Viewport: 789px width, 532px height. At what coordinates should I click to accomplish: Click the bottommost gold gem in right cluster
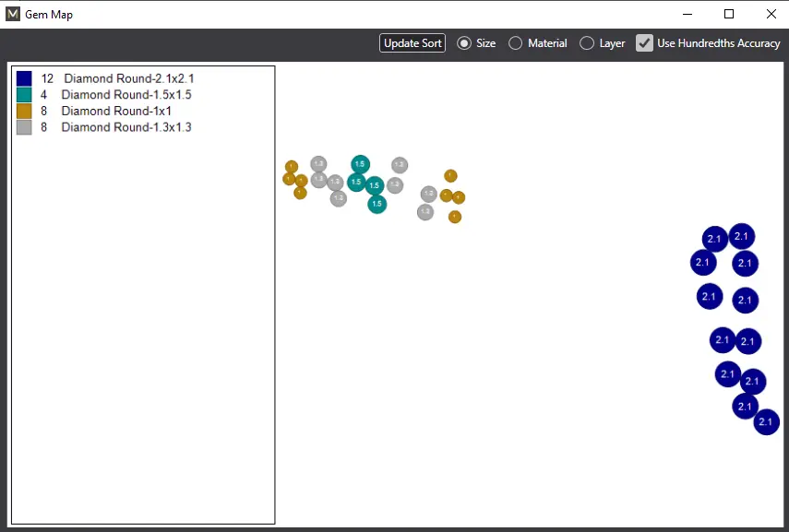455,217
